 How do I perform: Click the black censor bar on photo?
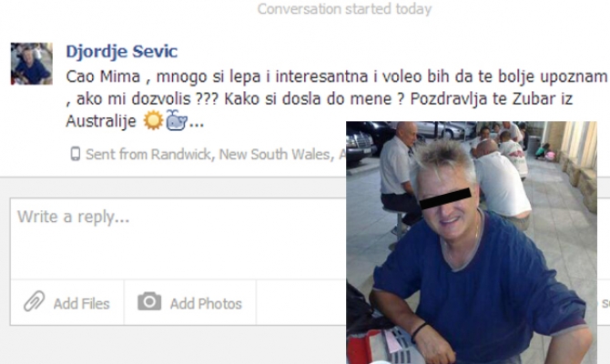[445, 198]
